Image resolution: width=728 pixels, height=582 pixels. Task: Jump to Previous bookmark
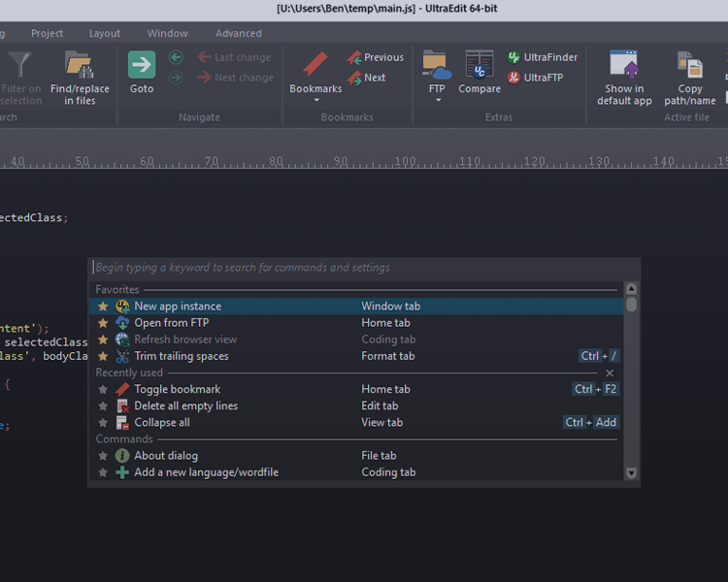click(376, 57)
